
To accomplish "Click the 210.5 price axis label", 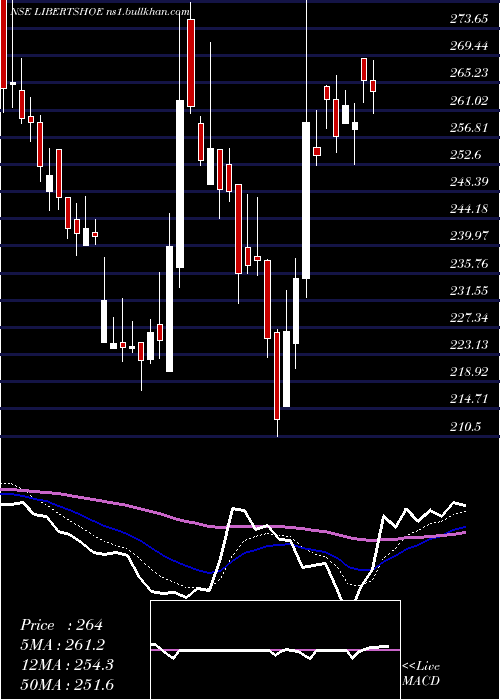I will click(x=465, y=427).
